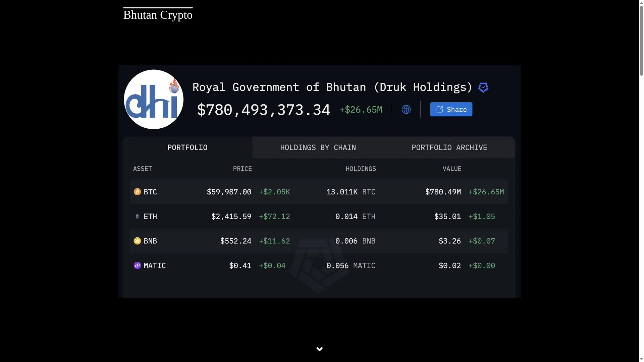Click the $35.01 ETH value
Image resolution: width=644 pixels, height=362 pixels.
447,216
